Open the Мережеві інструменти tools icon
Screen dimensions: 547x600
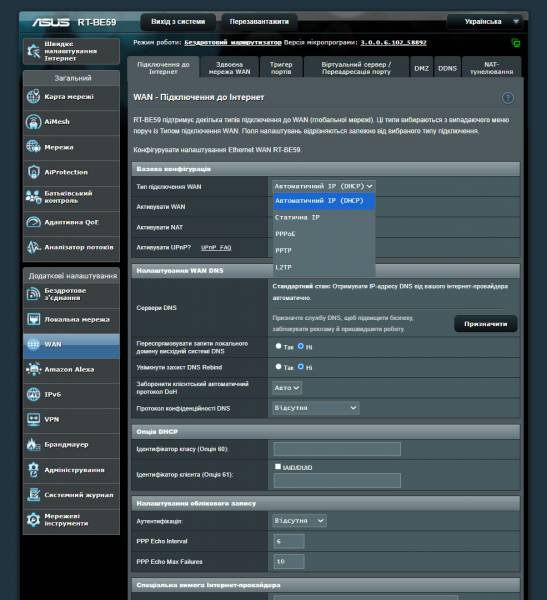(x=33, y=520)
